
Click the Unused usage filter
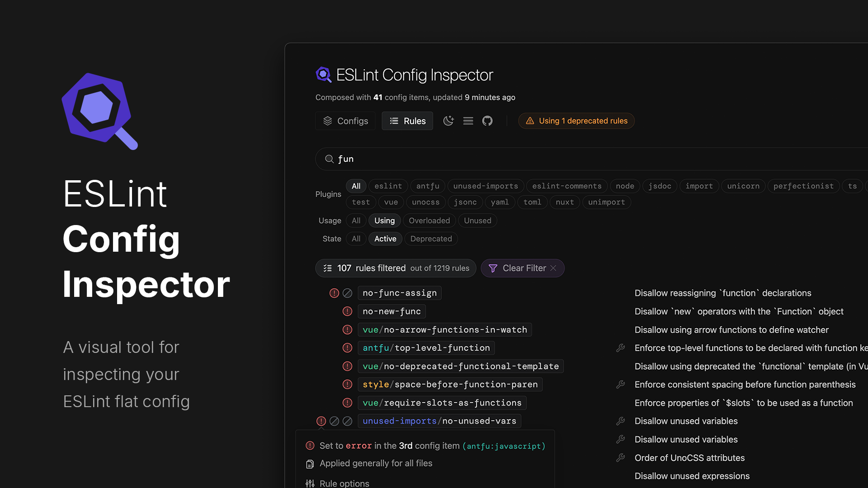(477, 221)
